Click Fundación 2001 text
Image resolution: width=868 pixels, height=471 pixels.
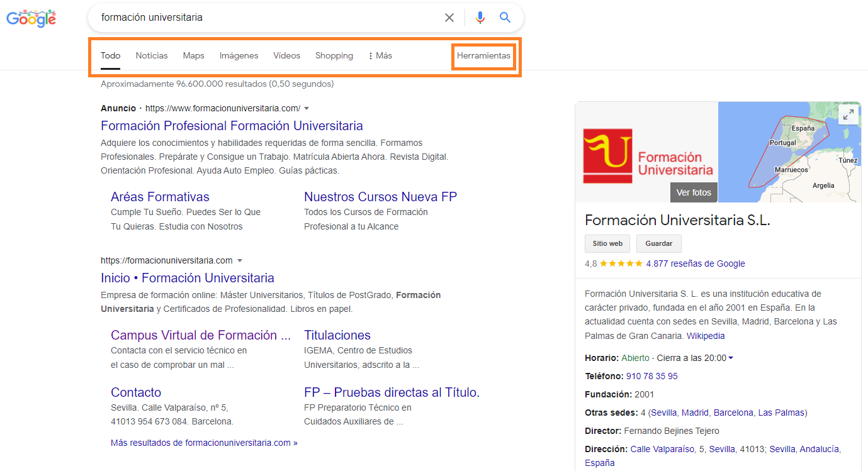tap(619, 394)
